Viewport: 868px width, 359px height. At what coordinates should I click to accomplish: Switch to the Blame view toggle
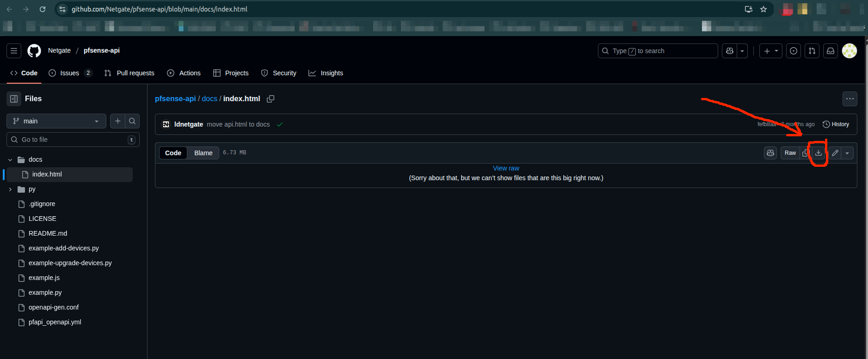click(203, 153)
